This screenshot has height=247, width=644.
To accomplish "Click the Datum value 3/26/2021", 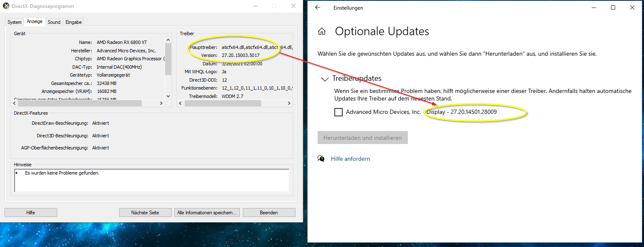I will 242,64.
